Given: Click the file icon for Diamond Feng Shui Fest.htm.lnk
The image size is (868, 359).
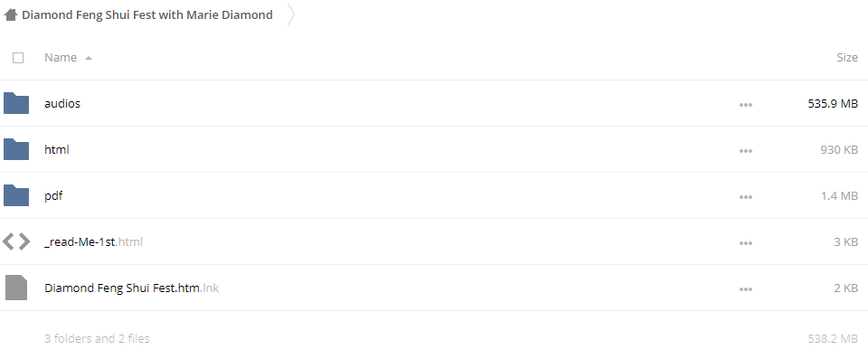Looking at the screenshot, I should (16, 288).
